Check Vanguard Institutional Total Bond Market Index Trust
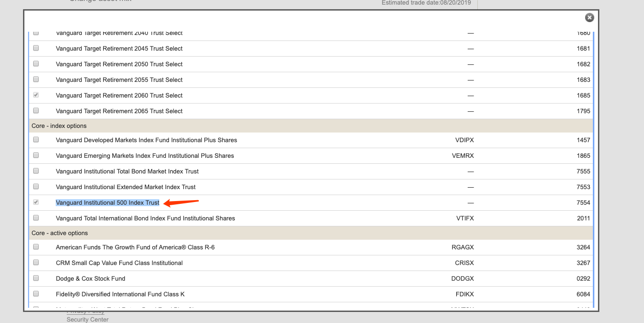644x323 pixels. click(36, 171)
